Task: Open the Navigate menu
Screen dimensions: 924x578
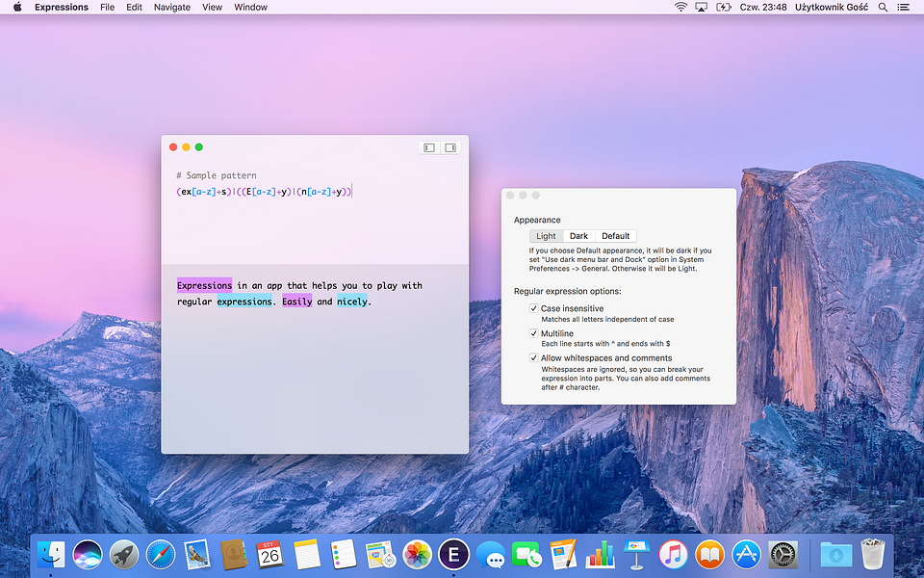Action: tap(172, 7)
